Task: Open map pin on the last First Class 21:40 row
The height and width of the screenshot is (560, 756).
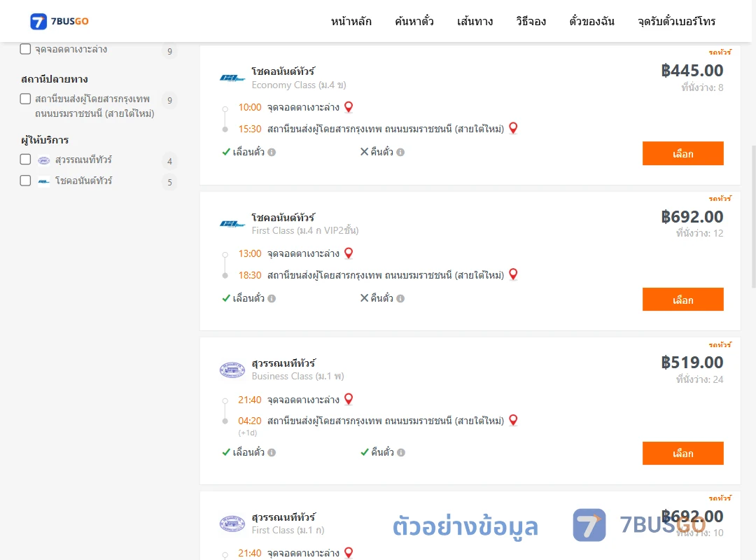Action: (349, 553)
